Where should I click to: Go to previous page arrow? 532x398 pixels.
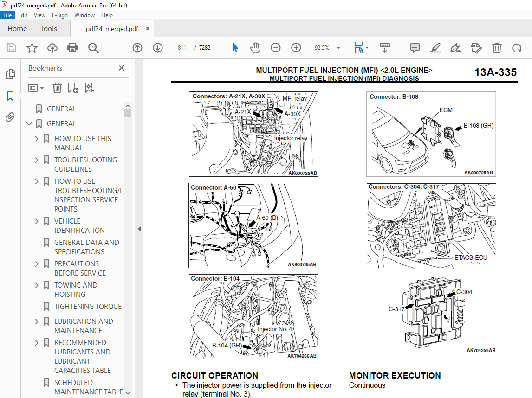[137, 48]
